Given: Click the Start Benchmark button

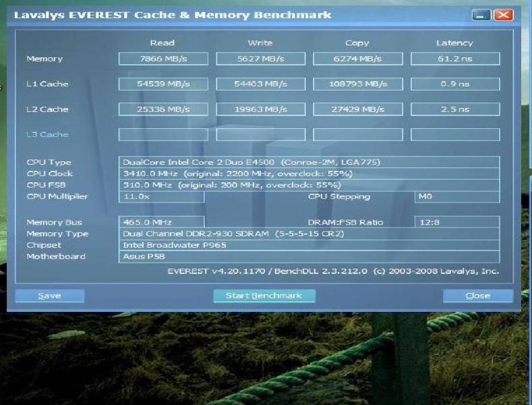Looking at the screenshot, I should pyautogui.click(x=264, y=296).
